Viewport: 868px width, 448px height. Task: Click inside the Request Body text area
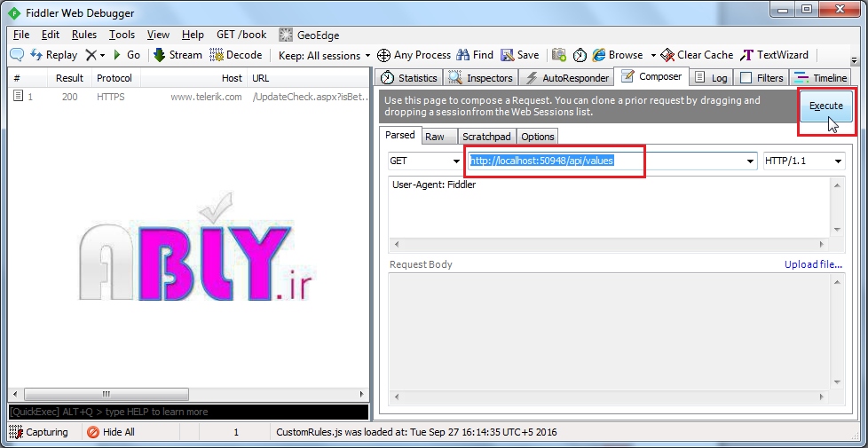coord(608,333)
